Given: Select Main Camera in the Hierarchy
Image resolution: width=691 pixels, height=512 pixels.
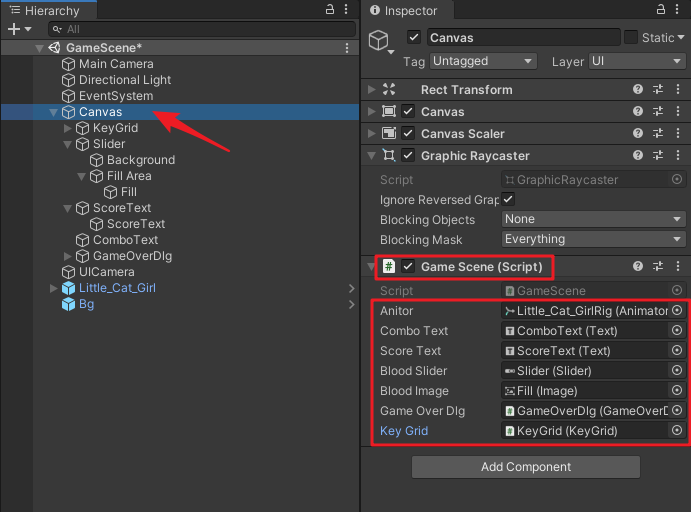Looking at the screenshot, I should pyautogui.click(x=116, y=64).
